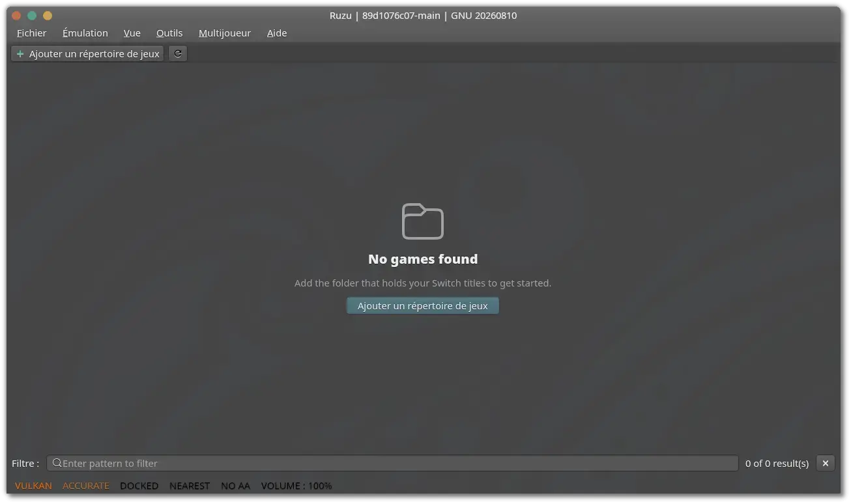Click the toolbar Ajouter un répertoire de jeux button
The height and width of the screenshot is (504, 851).
pyautogui.click(x=87, y=54)
